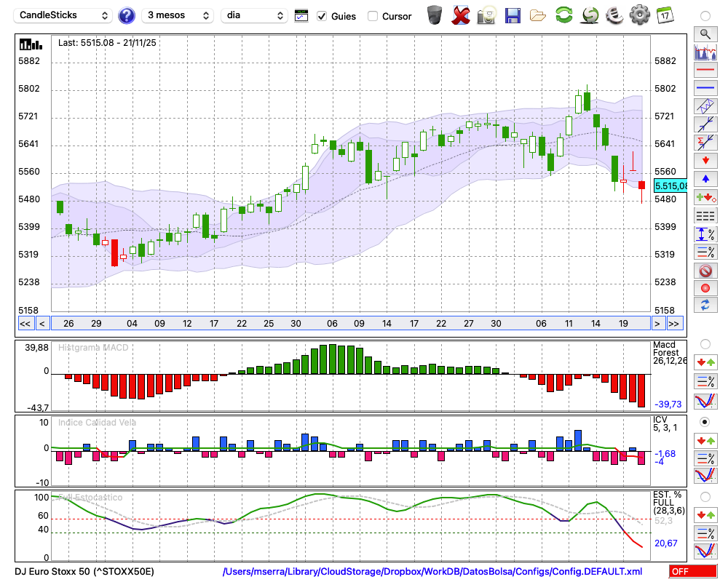The width and height of the screenshot is (728, 582).
Task: Select the red horizontal line tool
Action: [705, 70]
